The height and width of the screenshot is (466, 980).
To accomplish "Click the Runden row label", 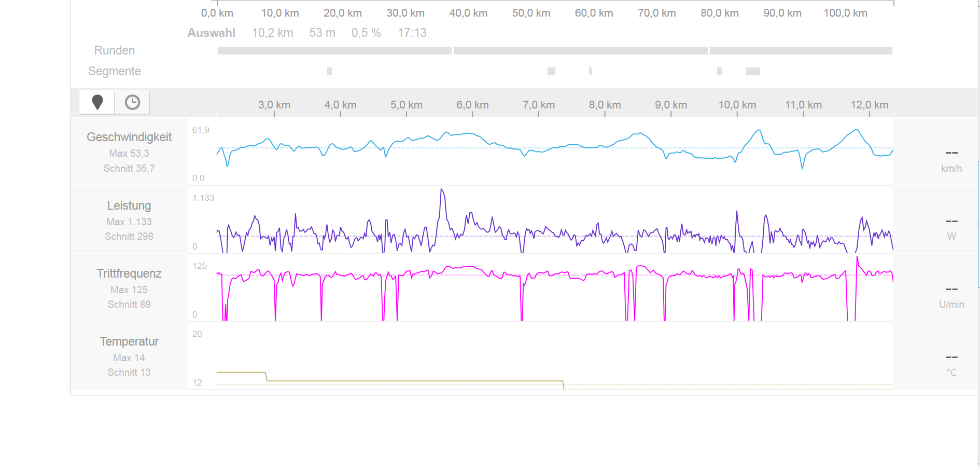I will (x=115, y=50).
